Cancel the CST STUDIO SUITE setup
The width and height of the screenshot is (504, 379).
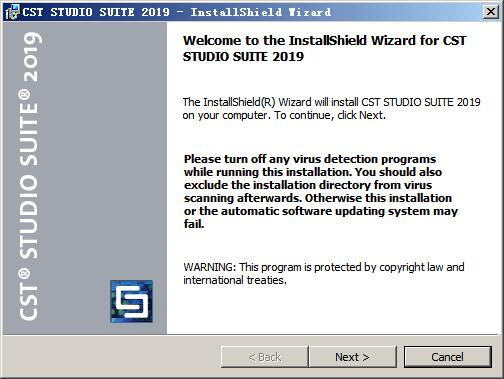coord(447,357)
